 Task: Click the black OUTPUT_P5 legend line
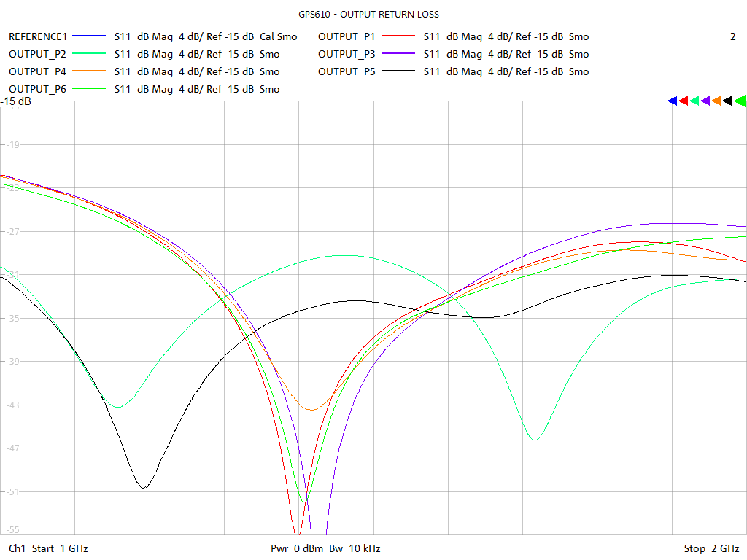coord(398,71)
